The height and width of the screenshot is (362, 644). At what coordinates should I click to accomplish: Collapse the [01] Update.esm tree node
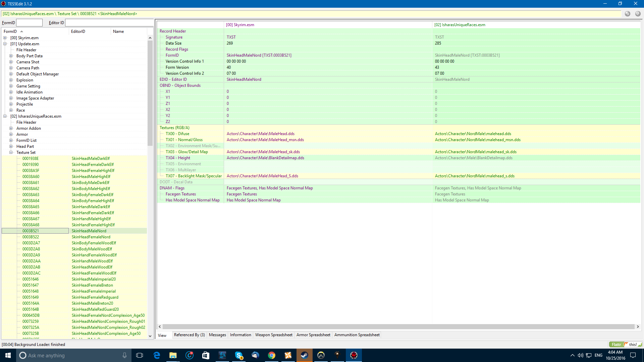click(x=5, y=44)
